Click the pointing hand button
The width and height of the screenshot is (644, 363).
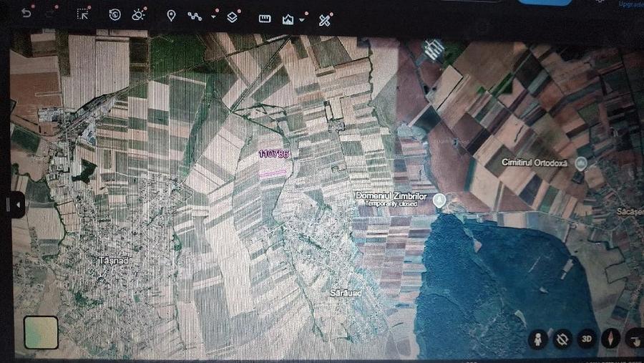coord(635,339)
